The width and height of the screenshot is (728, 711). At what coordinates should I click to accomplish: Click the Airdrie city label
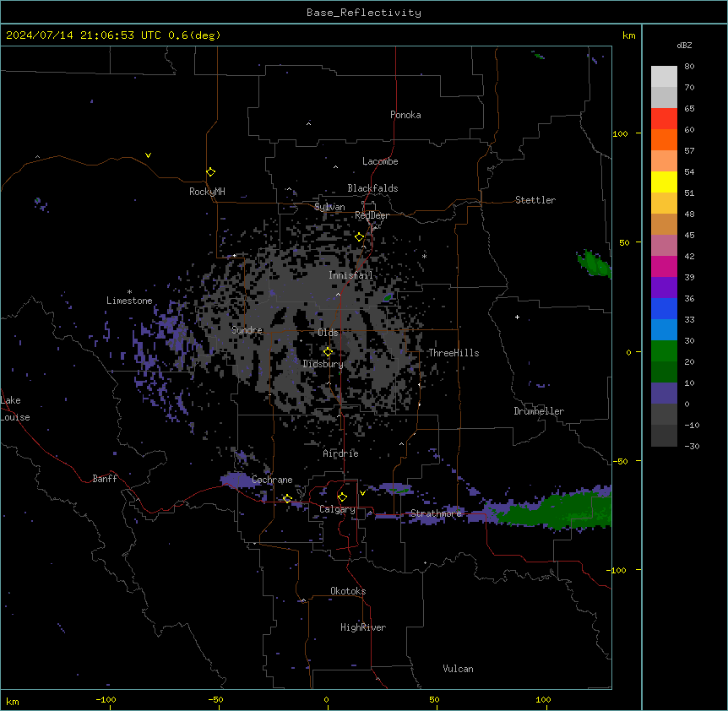341,453
